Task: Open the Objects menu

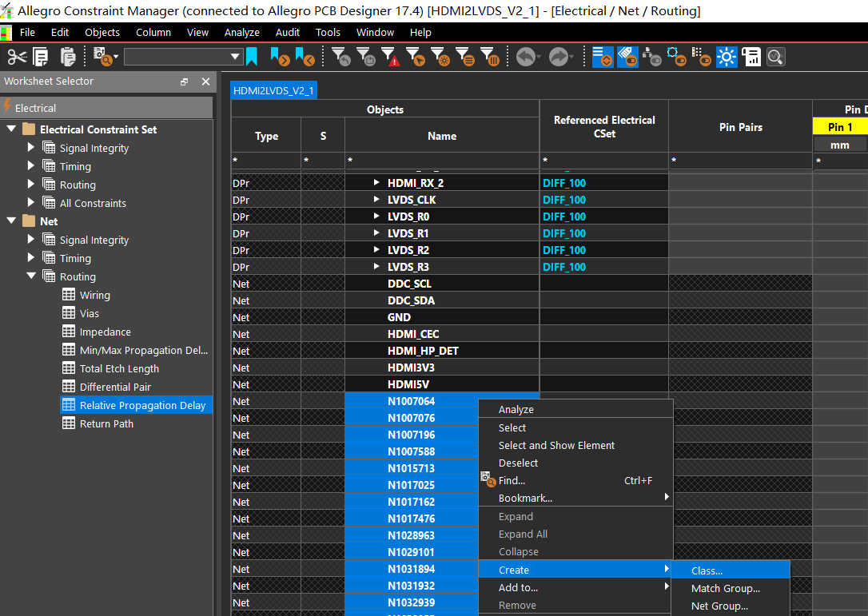Action: (102, 33)
